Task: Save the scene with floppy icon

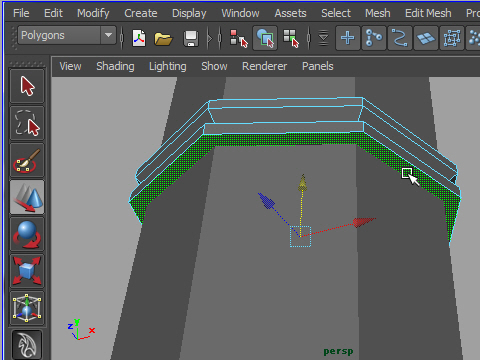Action: [191, 39]
